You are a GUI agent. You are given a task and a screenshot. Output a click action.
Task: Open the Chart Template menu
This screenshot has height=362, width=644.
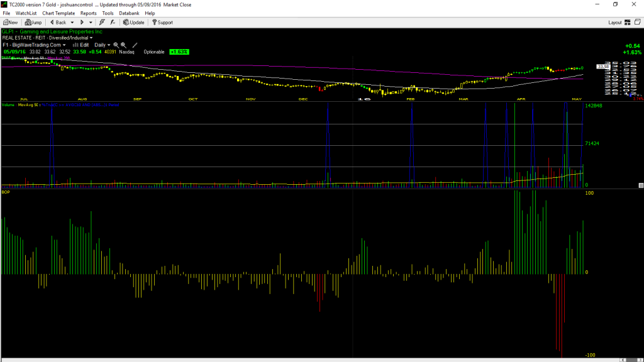point(58,13)
